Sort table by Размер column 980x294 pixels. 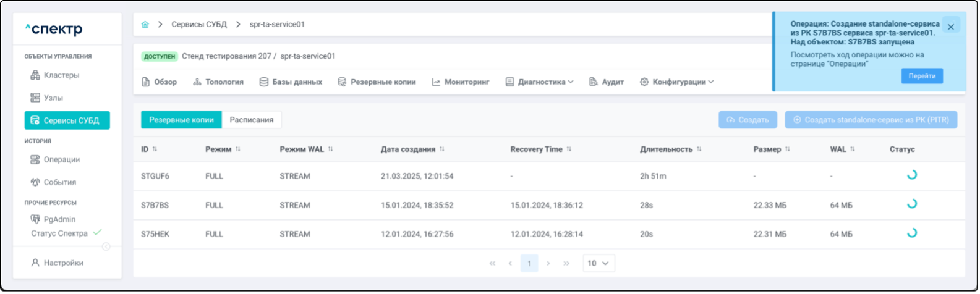point(787,149)
